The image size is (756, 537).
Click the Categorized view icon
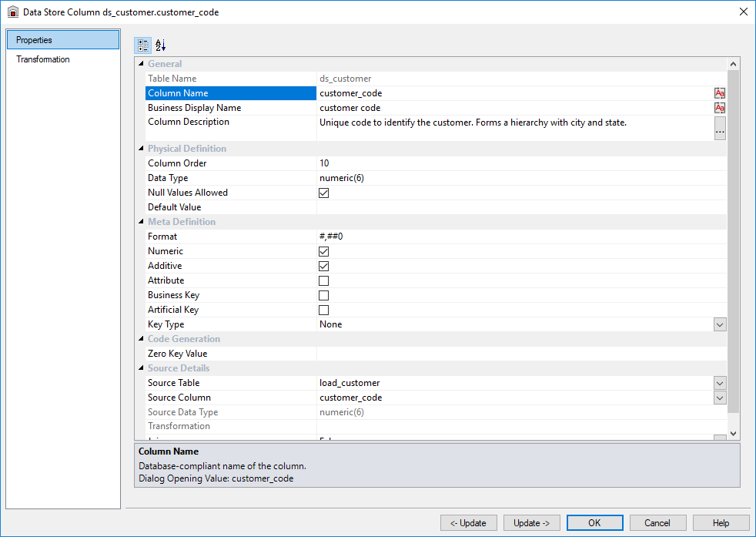143,45
